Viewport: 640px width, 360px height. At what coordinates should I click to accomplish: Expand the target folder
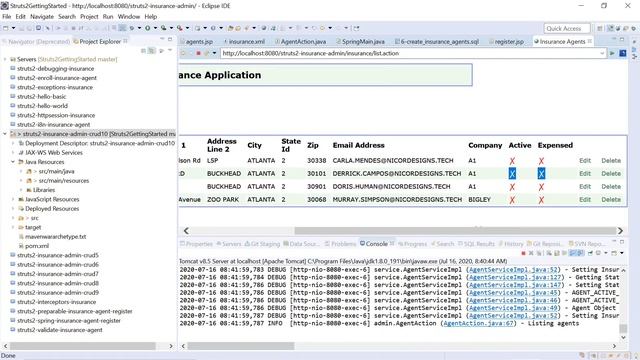(x=13, y=227)
